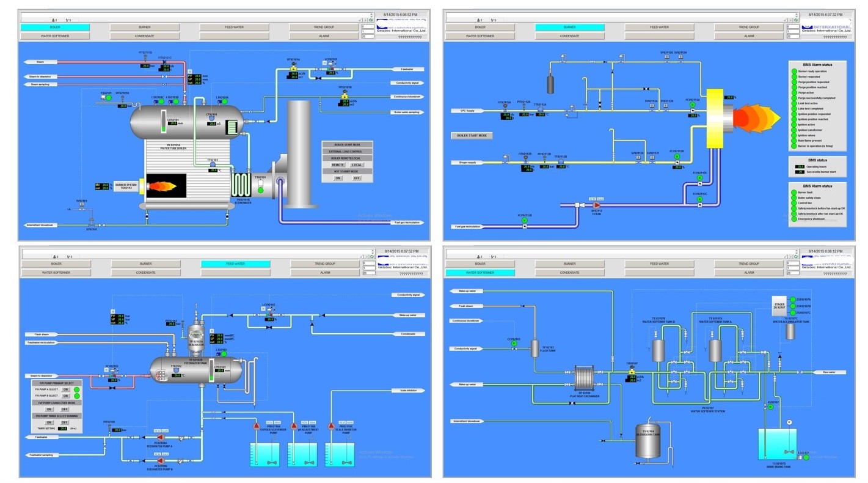Switch to BOILER tab in Feed Water screen

[56, 264]
